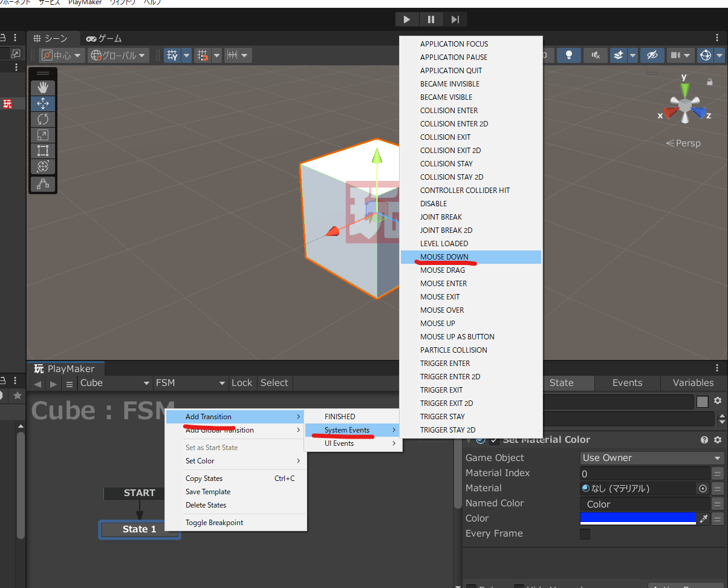The height and width of the screenshot is (588, 728).
Task: Select the State 1 node
Action: pos(140,529)
